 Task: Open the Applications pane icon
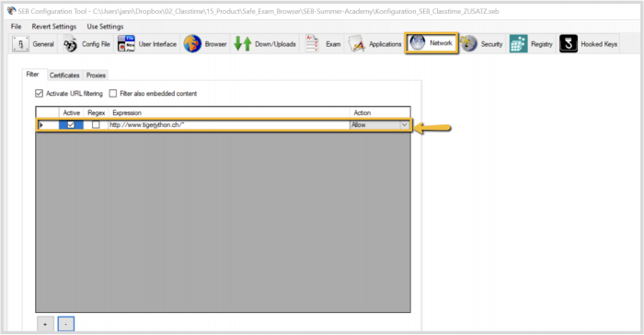click(357, 44)
